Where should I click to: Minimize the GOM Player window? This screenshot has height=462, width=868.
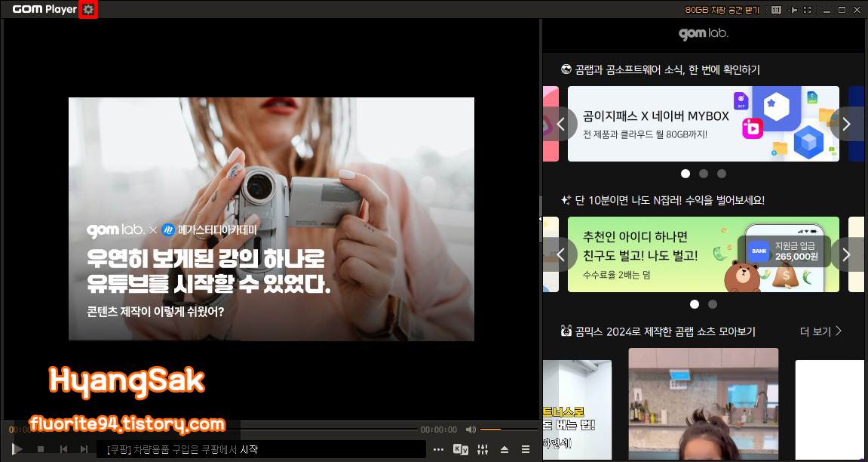tap(827, 10)
